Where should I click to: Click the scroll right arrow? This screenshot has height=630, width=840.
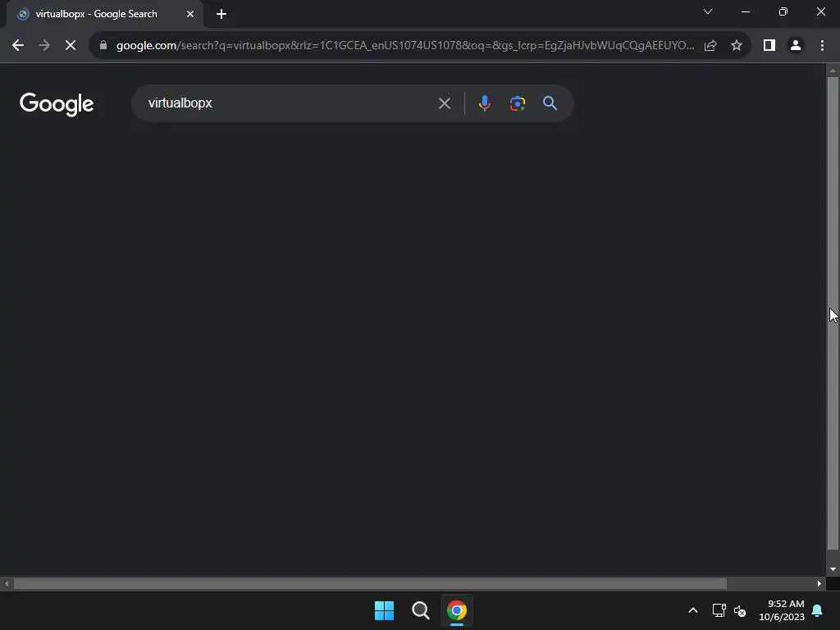point(819,583)
